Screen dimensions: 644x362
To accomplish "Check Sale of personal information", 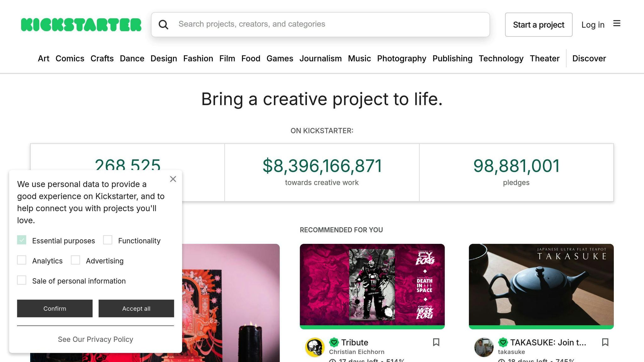I will coord(22,280).
